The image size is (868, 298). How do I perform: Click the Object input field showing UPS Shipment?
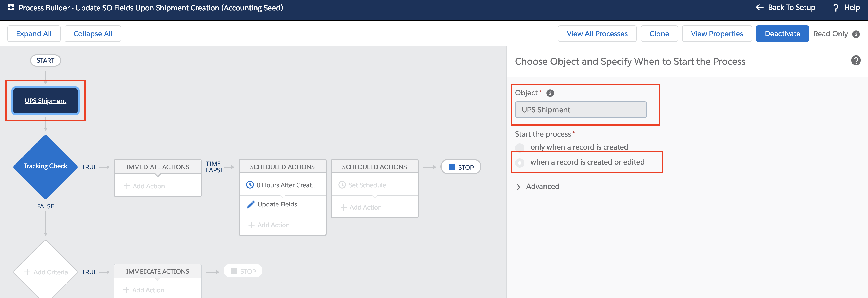click(580, 110)
